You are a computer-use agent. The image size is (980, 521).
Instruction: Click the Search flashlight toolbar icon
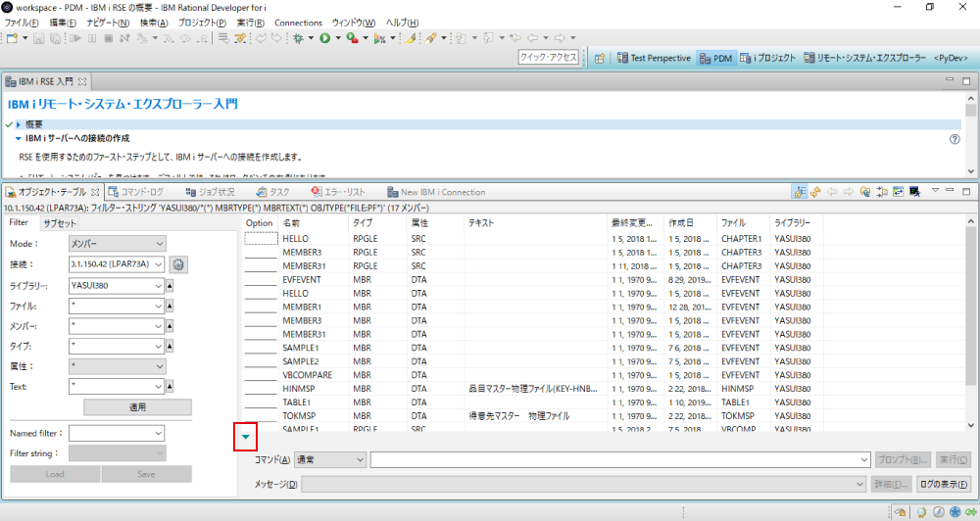[x=430, y=38]
